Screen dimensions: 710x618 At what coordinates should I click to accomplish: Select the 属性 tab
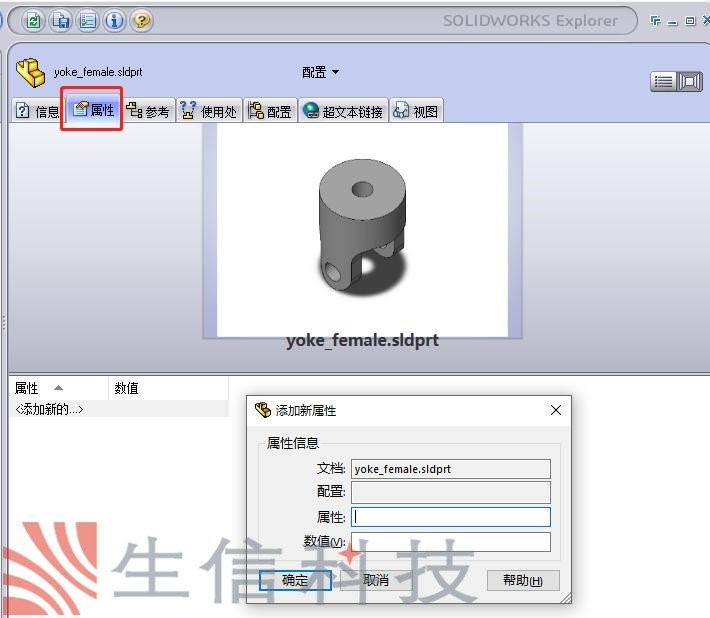point(93,110)
